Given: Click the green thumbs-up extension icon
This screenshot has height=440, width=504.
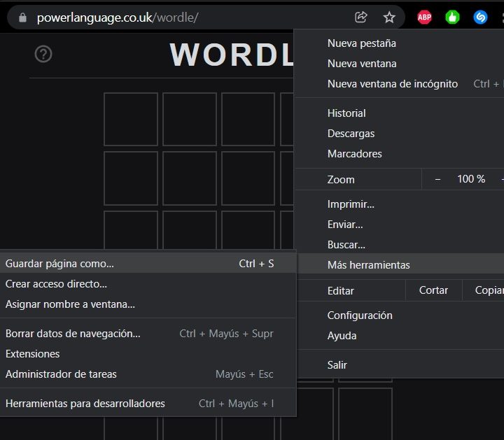Looking at the screenshot, I should (452, 17).
